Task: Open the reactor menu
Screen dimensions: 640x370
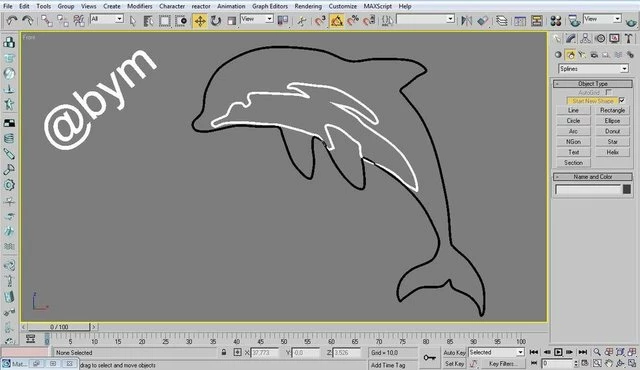Action: [x=201, y=6]
